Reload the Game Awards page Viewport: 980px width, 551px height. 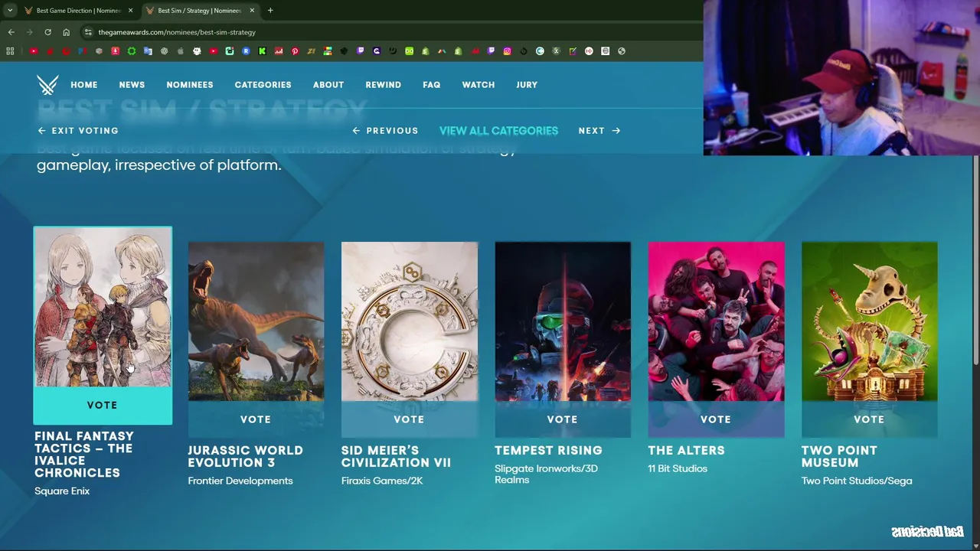(x=47, y=32)
